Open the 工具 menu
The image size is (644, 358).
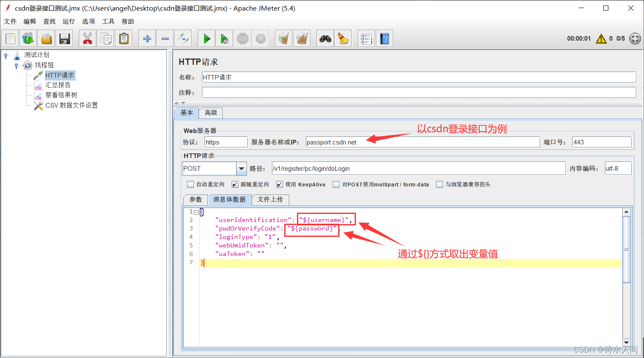[108, 21]
